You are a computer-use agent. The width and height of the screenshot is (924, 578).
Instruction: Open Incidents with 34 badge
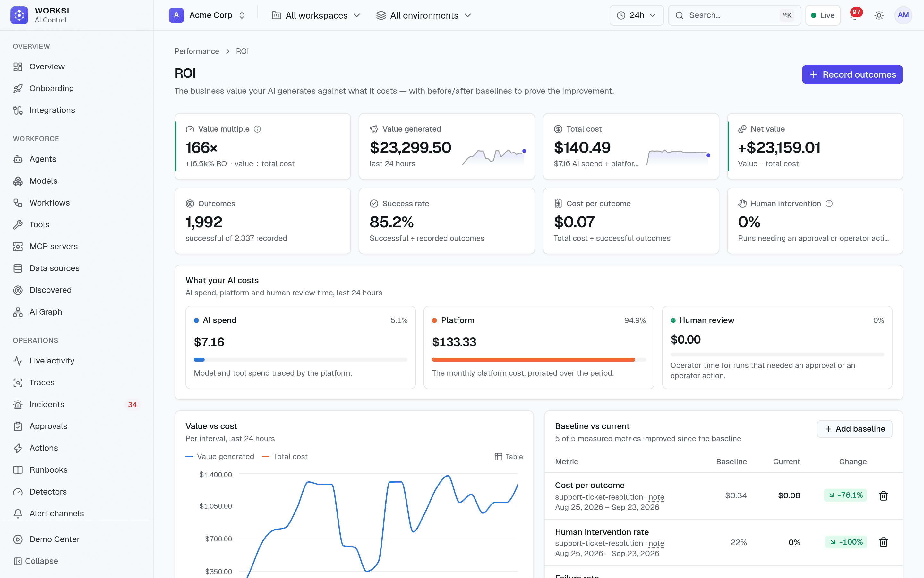click(x=76, y=404)
